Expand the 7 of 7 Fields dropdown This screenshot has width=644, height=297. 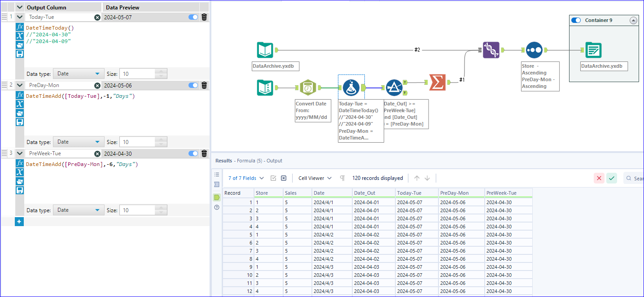click(246, 178)
